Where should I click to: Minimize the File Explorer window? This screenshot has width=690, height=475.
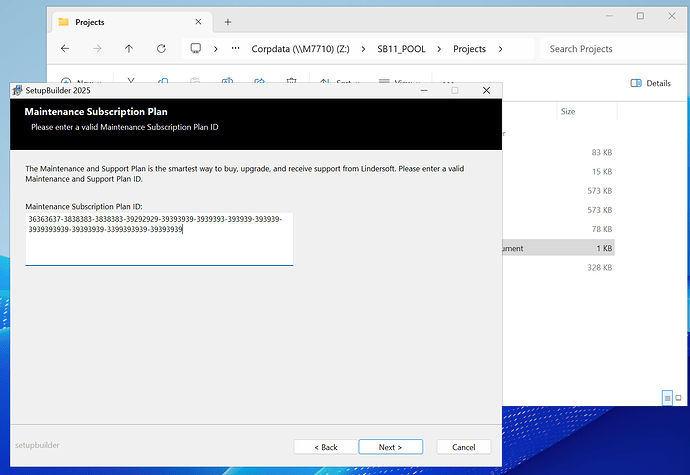point(609,16)
